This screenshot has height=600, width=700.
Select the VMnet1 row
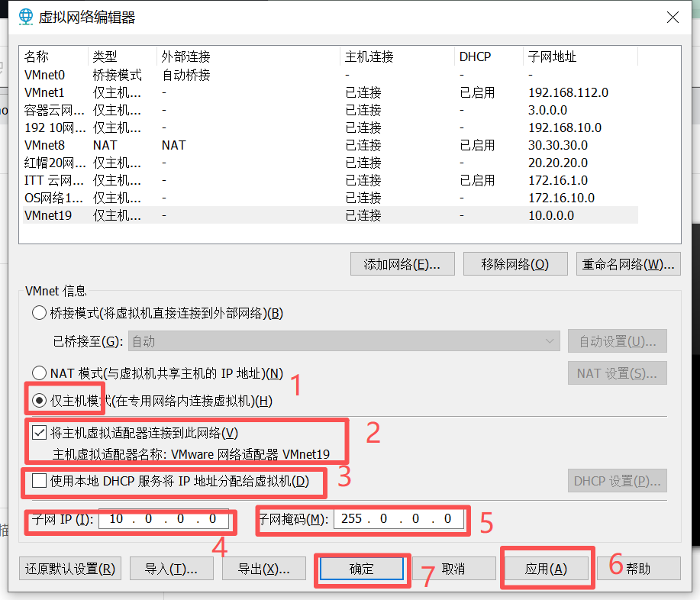pyautogui.click(x=331, y=92)
